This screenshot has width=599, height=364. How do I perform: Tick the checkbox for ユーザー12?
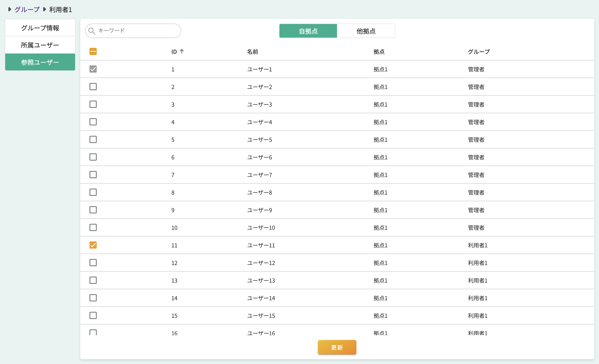coord(93,263)
